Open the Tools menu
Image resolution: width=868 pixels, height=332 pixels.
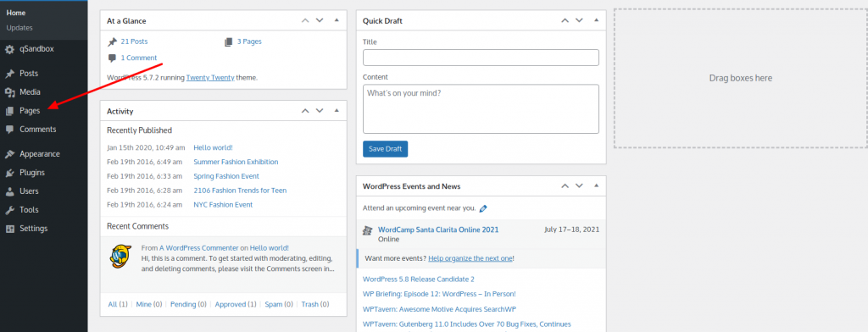tap(29, 210)
